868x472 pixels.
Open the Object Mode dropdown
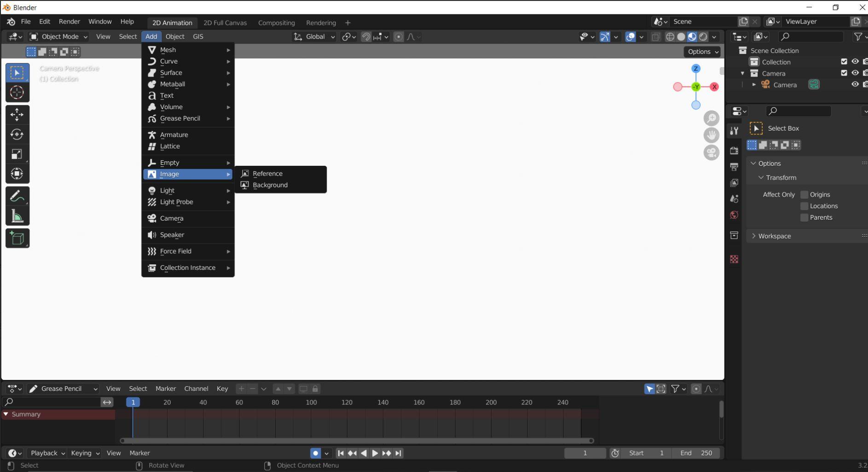[58, 37]
